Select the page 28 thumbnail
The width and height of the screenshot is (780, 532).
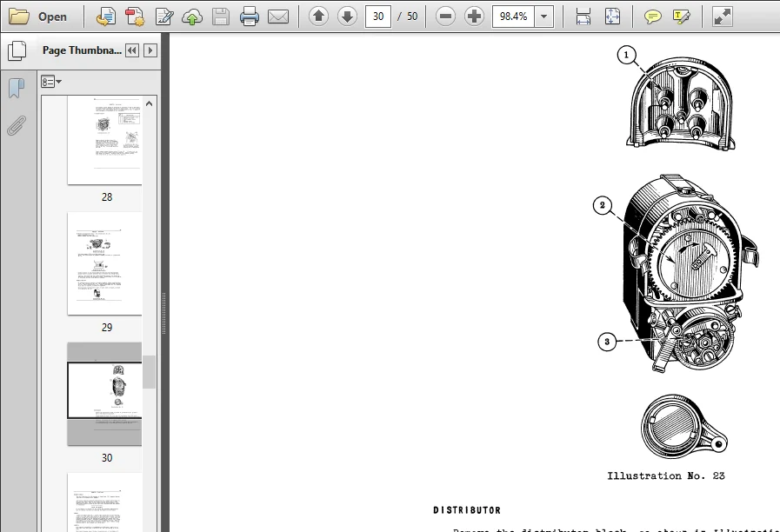click(x=105, y=141)
